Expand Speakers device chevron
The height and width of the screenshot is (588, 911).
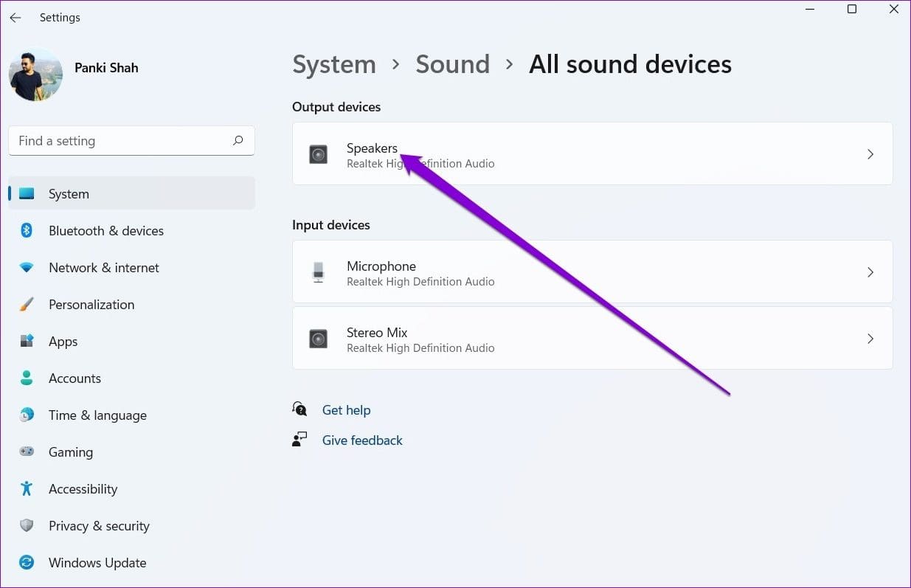coord(870,154)
